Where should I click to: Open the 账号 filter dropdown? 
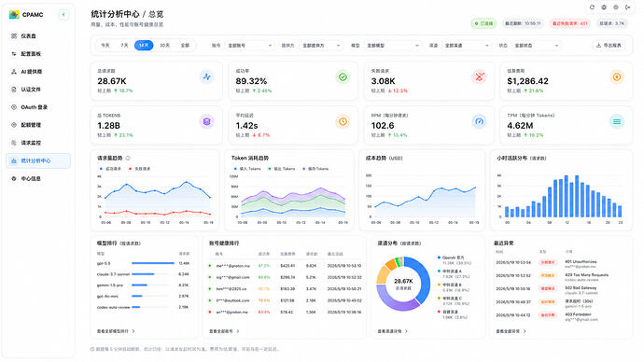point(250,46)
